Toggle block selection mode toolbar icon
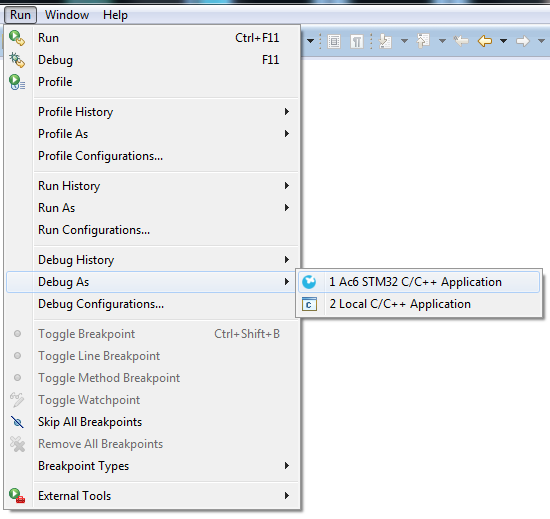 click(334, 42)
